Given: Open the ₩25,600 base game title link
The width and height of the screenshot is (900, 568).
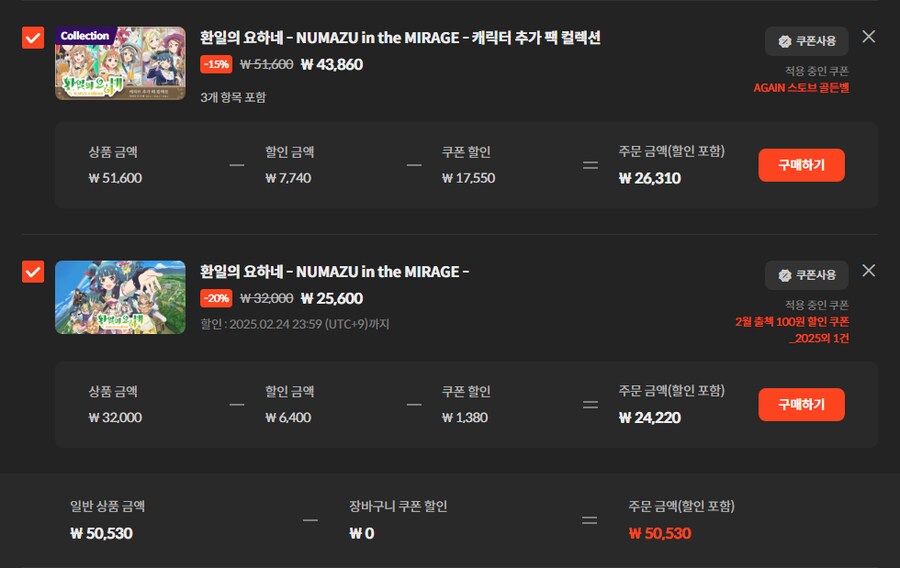Looking at the screenshot, I should [335, 272].
